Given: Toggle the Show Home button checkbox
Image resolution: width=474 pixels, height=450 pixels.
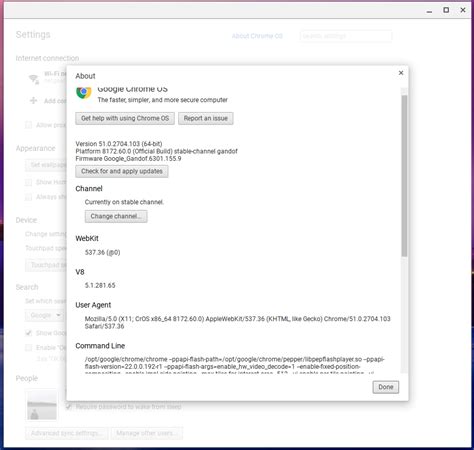Looking at the screenshot, I should [x=29, y=182].
